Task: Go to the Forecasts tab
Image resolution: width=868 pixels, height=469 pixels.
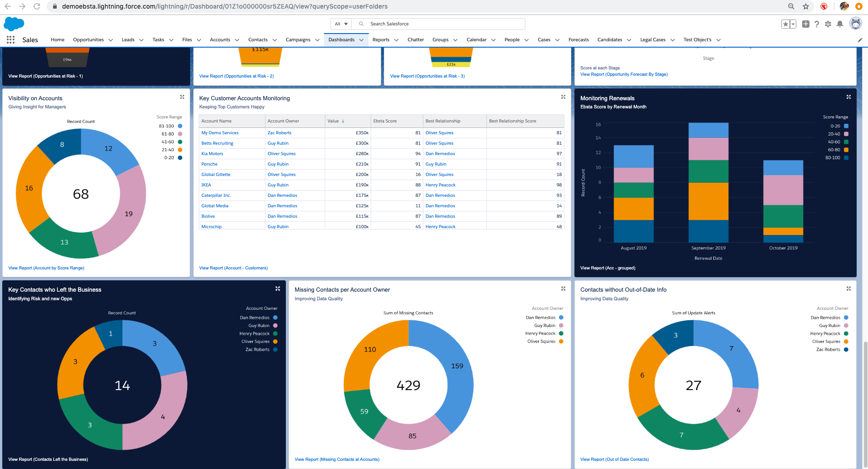Action: click(x=578, y=40)
